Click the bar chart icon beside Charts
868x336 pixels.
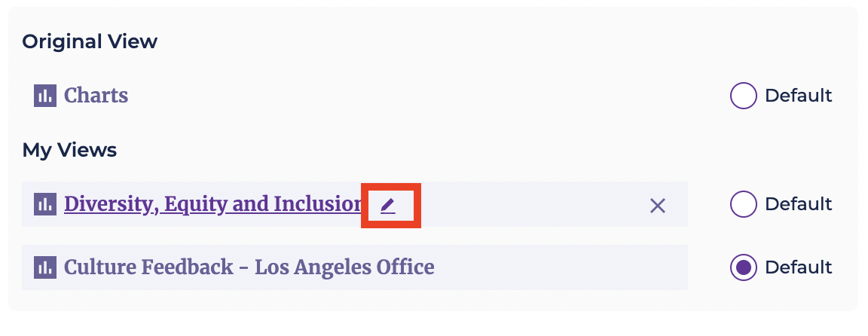click(x=45, y=96)
